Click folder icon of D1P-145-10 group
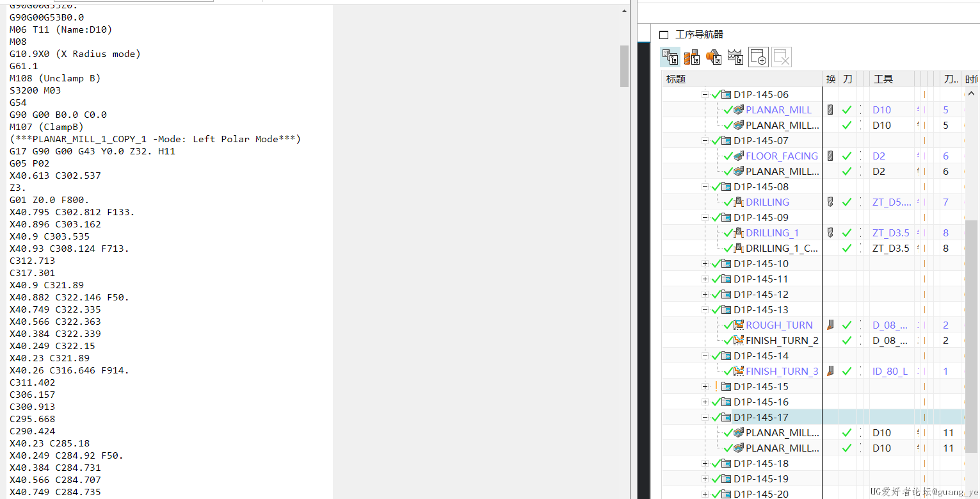 pyautogui.click(x=726, y=263)
